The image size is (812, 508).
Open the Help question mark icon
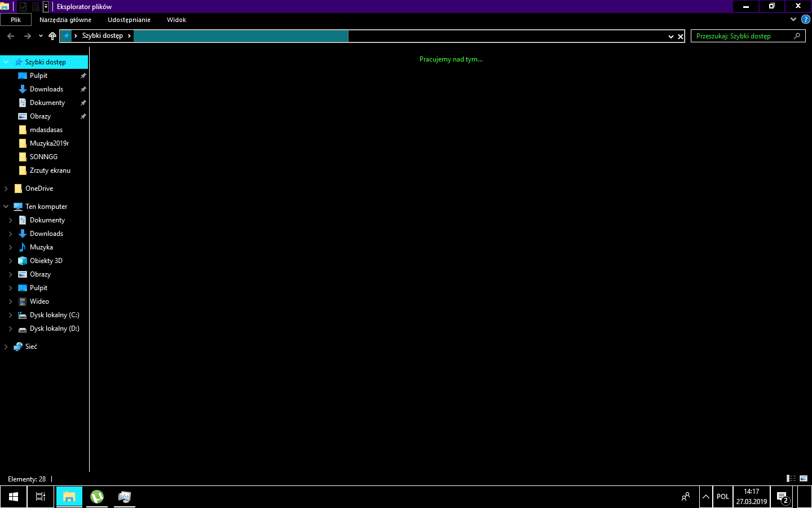click(x=805, y=19)
